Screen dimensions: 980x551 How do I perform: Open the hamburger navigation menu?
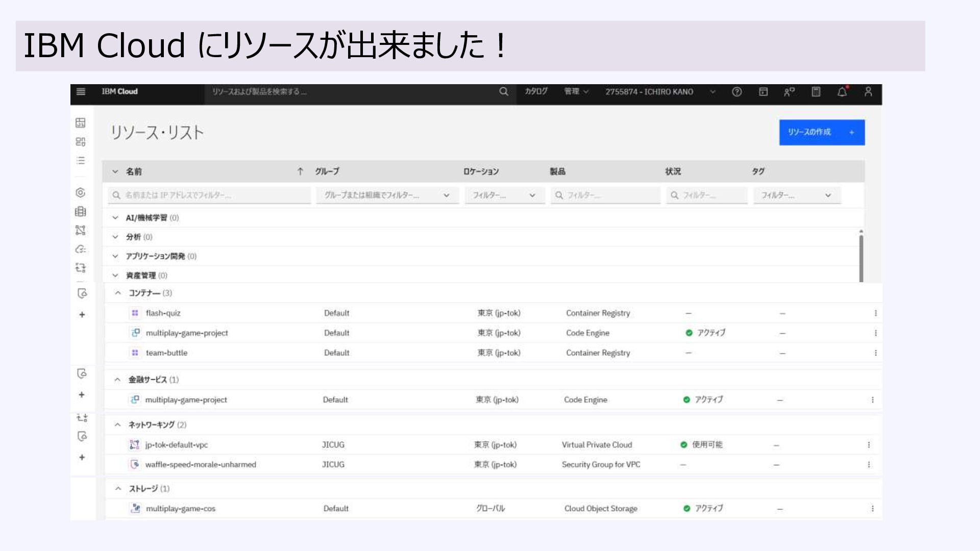click(x=81, y=92)
